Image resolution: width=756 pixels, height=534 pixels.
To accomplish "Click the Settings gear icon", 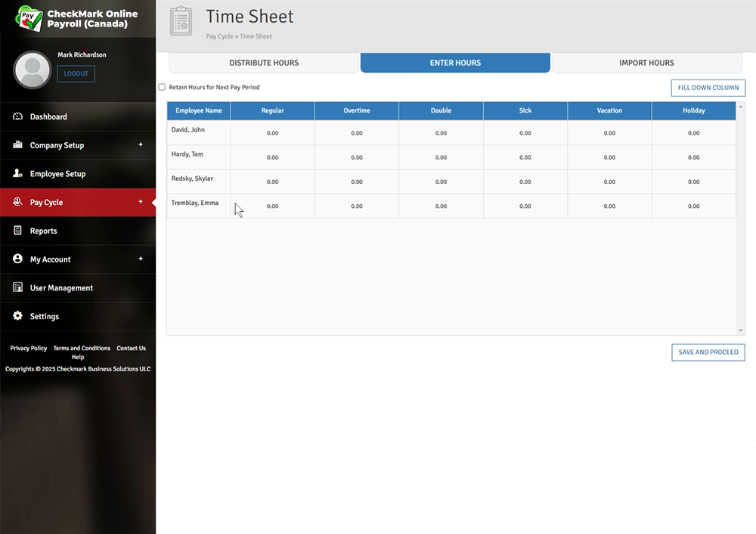I will pos(17,316).
